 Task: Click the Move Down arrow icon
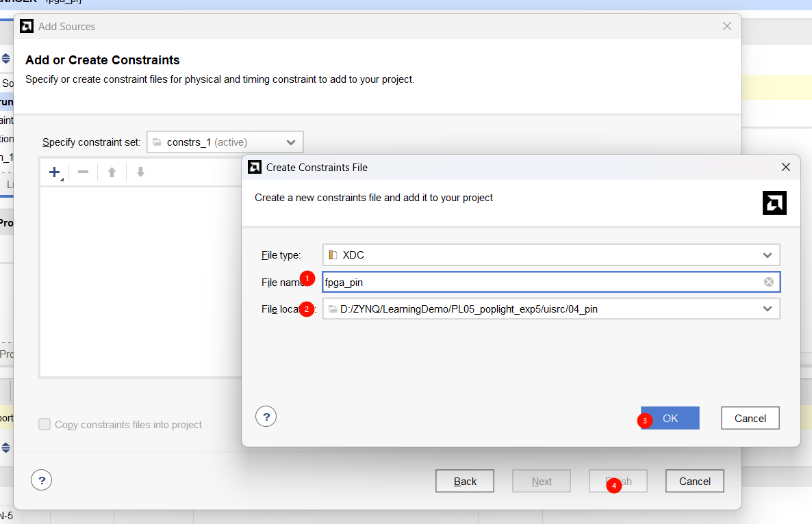pos(140,172)
